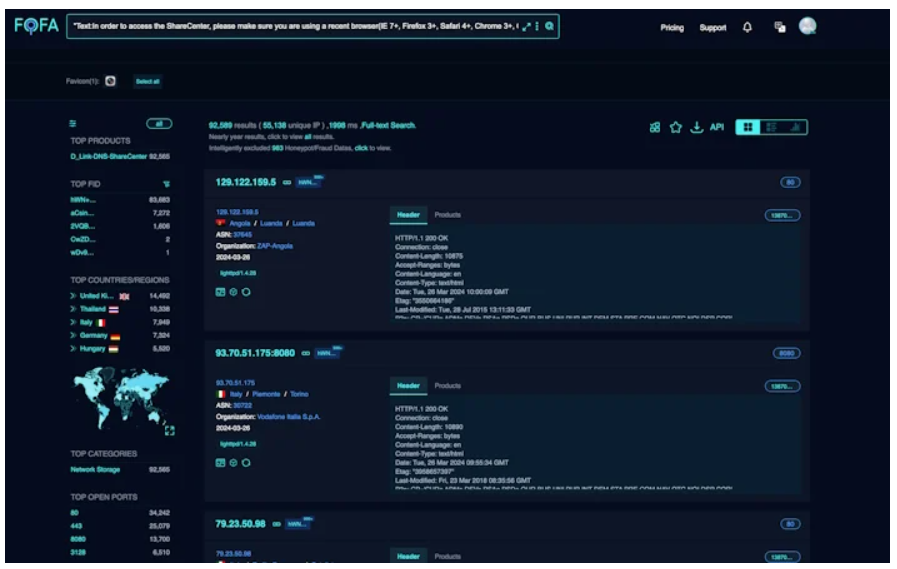Filter by the Vodafone Italia S.p.A. organization
This screenshot has width=897, height=569.
coord(288,417)
